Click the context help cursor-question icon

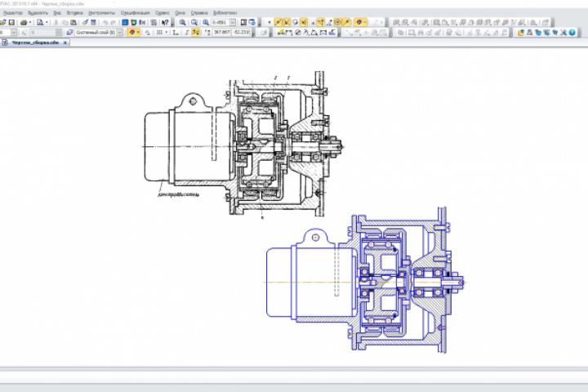(x=165, y=23)
